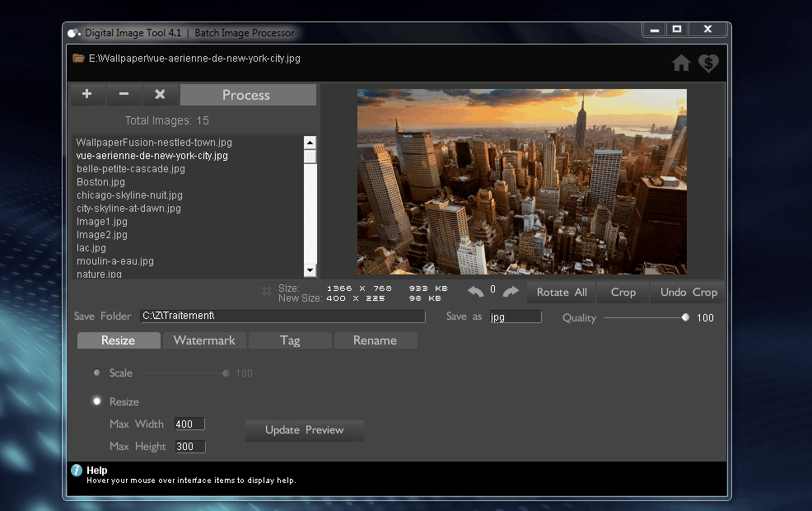812x511 pixels.
Task: Rotate image right with the arrow icon
Action: click(x=511, y=292)
